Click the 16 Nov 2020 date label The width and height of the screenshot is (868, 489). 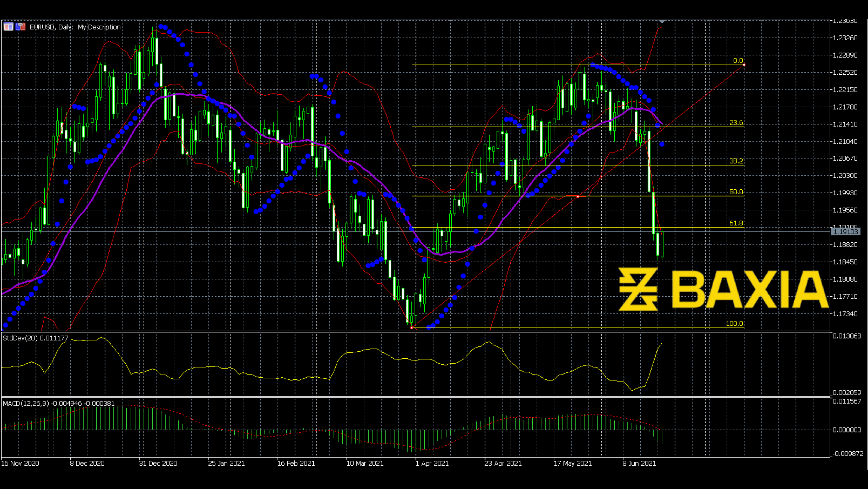[x=20, y=463]
